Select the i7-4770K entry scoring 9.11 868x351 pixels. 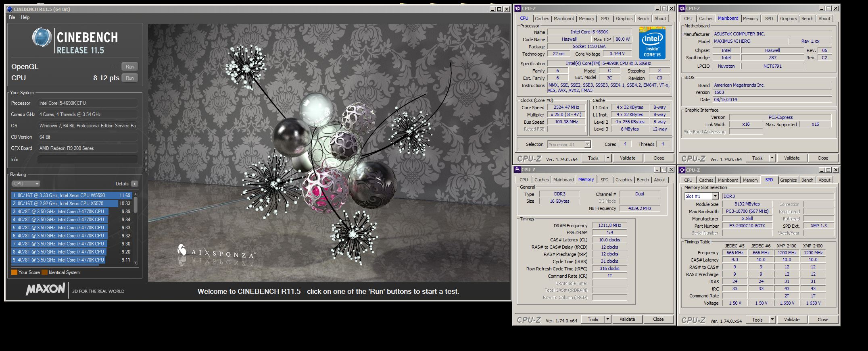click(x=72, y=260)
